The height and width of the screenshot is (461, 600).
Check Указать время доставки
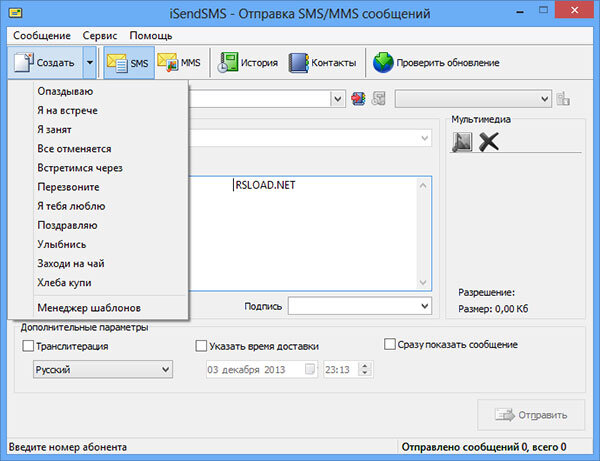201,346
